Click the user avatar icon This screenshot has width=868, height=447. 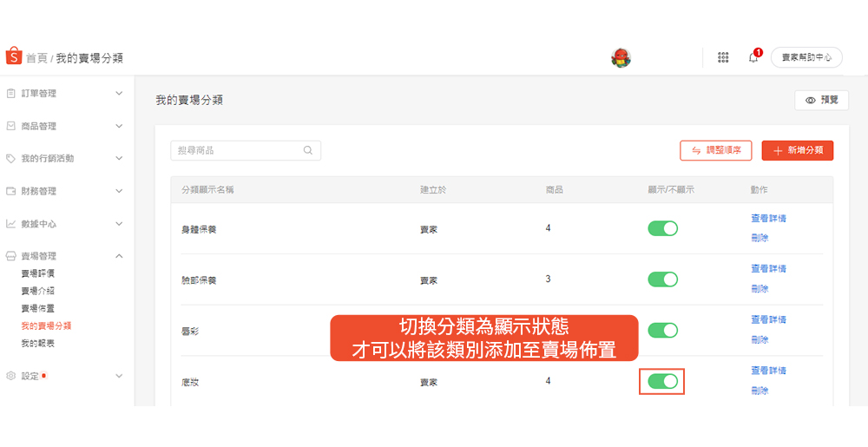point(620,57)
